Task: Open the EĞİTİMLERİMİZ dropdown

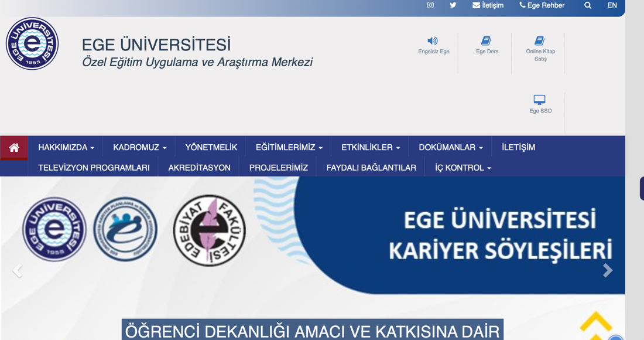Action: click(289, 148)
